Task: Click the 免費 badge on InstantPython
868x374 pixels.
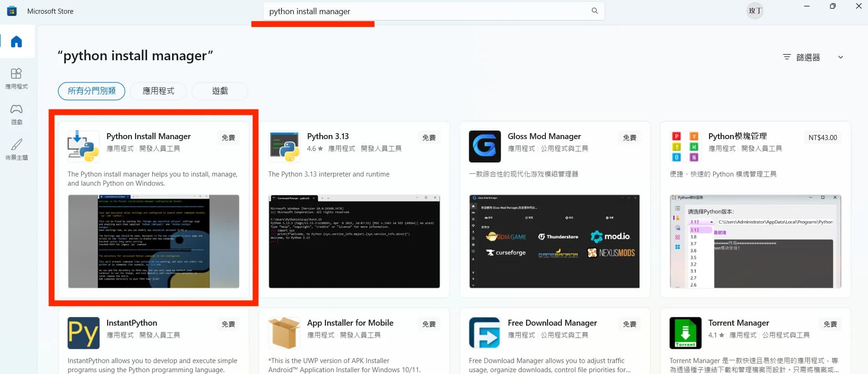Action: coord(228,324)
